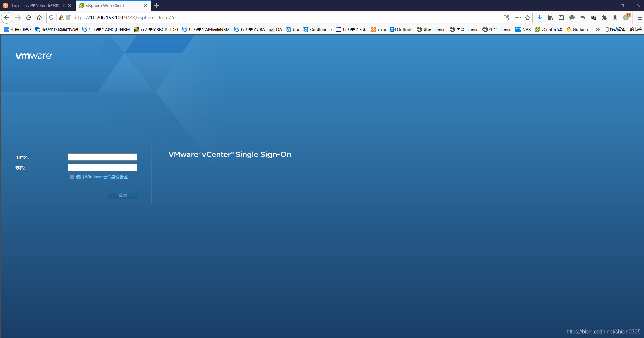Toggle the sidebar view icon
644x338 pixels.
tap(561, 18)
